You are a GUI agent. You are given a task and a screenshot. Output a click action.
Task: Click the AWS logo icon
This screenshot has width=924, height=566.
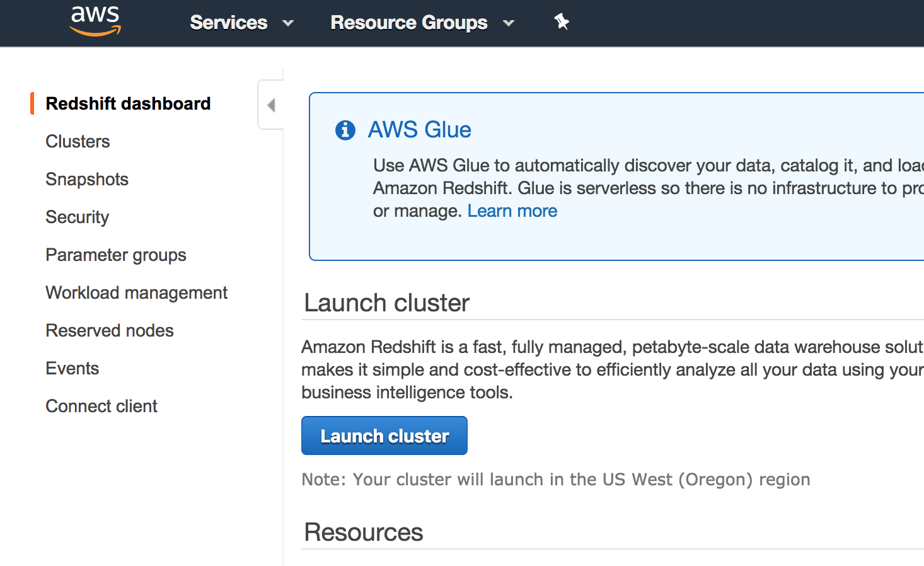95,21
